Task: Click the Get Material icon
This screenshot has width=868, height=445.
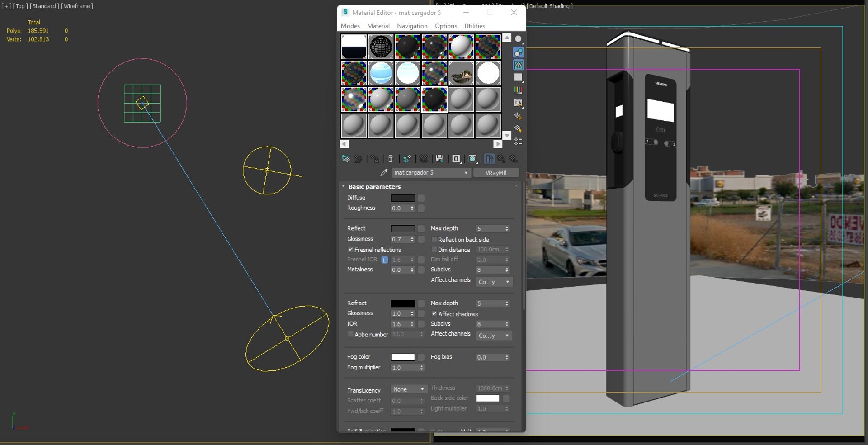Action: click(x=346, y=159)
